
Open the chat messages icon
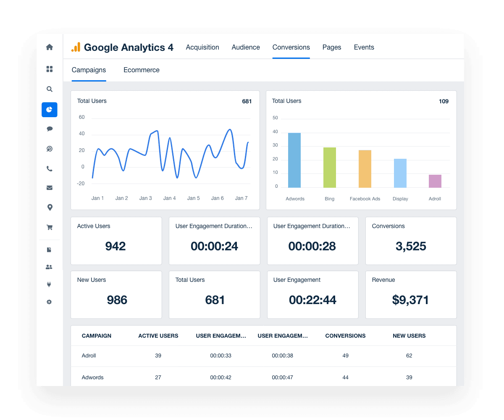(x=49, y=129)
